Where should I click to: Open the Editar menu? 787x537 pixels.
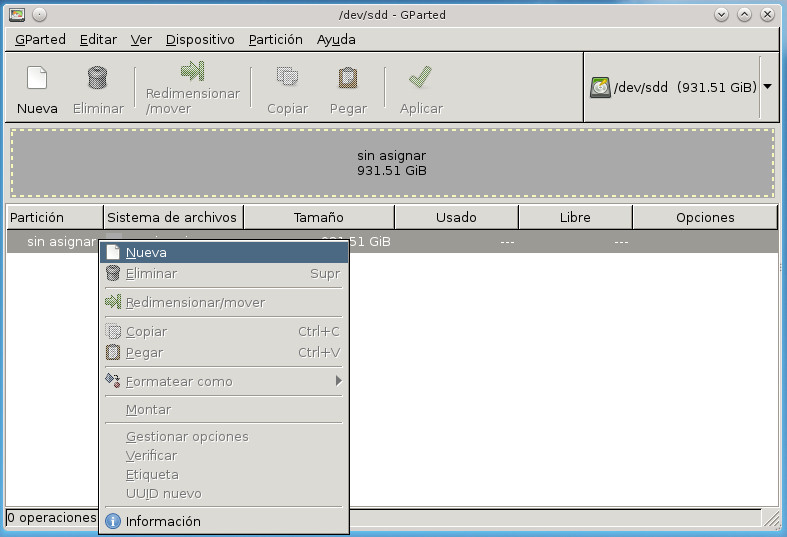click(x=98, y=40)
